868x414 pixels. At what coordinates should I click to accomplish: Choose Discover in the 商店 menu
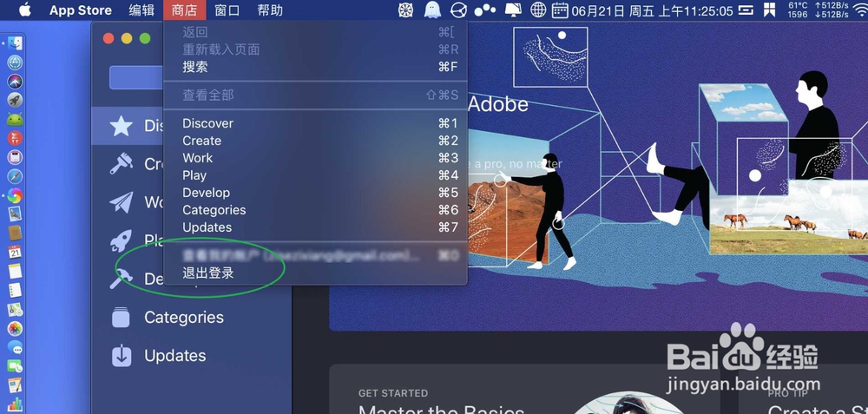(x=316, y=123)
